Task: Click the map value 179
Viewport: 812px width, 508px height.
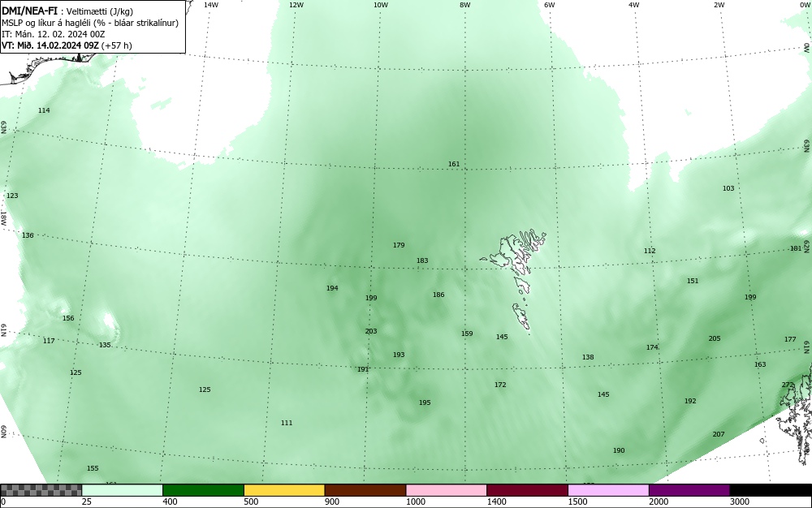Action: click(398, 245)
